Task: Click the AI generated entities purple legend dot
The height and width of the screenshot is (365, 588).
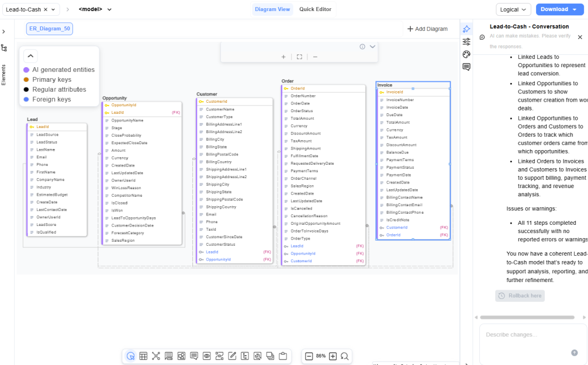Action: [26, 69]
